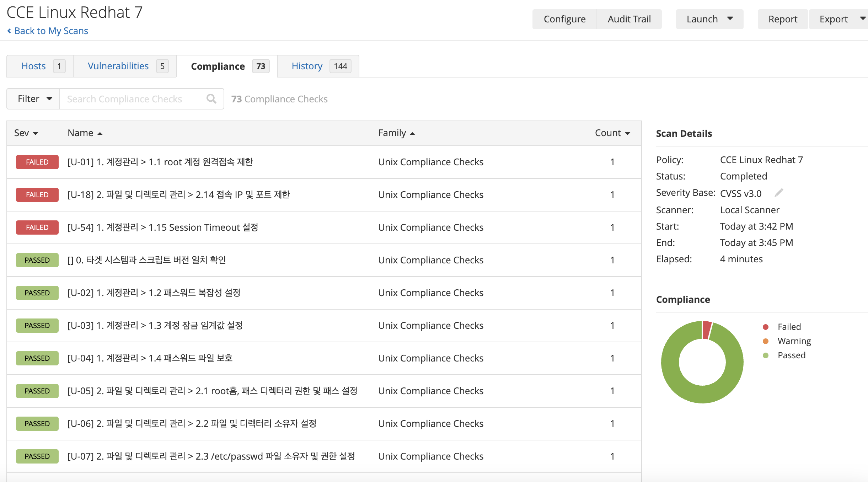Switch to the Hosts tab
Image resolution: width=868 pixels, height=482 pixels.
[40, 66]
